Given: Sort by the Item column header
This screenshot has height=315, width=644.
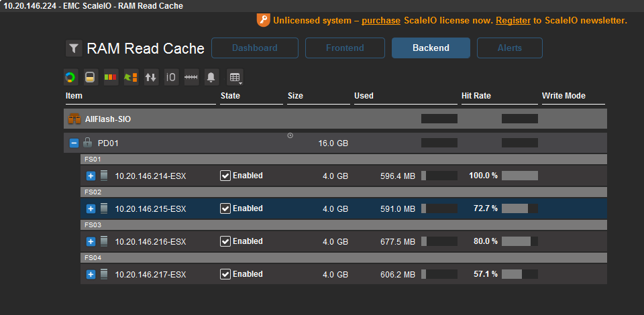Looking at the screenshot, I should [x=74, y=96].
